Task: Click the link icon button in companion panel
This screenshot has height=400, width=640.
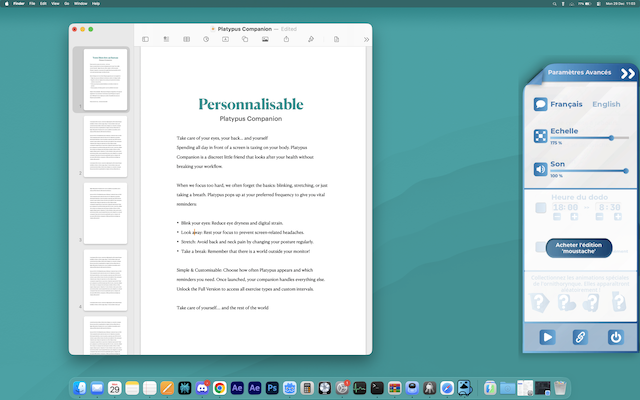Action: [x=579, y=337]
